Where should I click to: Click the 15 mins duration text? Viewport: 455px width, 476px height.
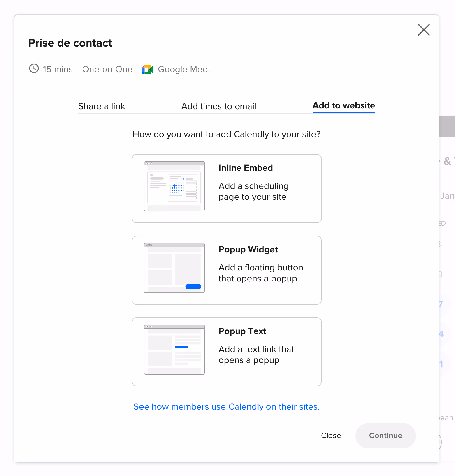(58, 69)
